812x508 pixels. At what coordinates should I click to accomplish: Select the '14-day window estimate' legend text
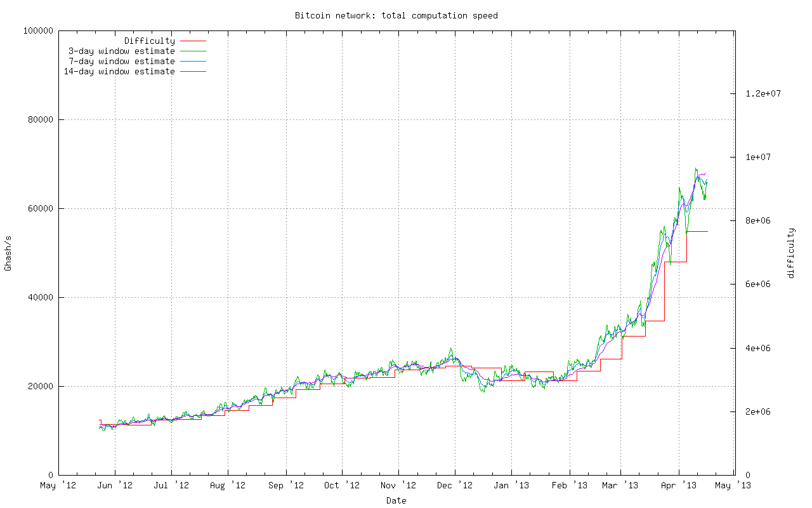click(x=119, y=72)
